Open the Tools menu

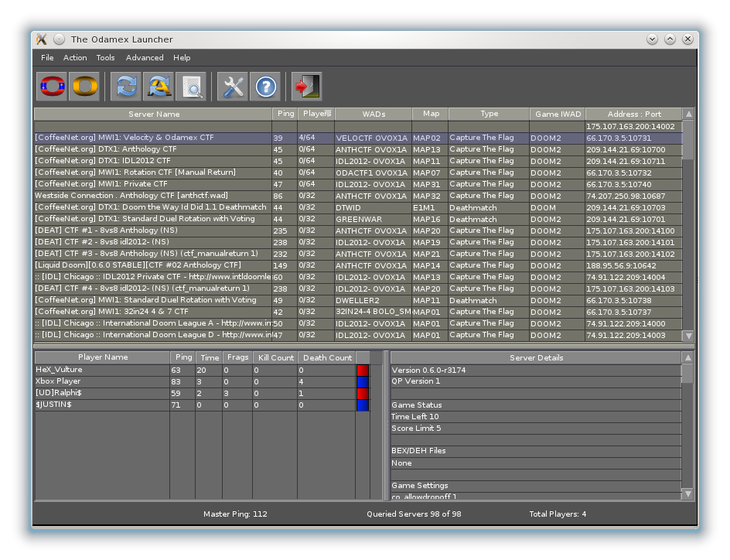point(105,58)
